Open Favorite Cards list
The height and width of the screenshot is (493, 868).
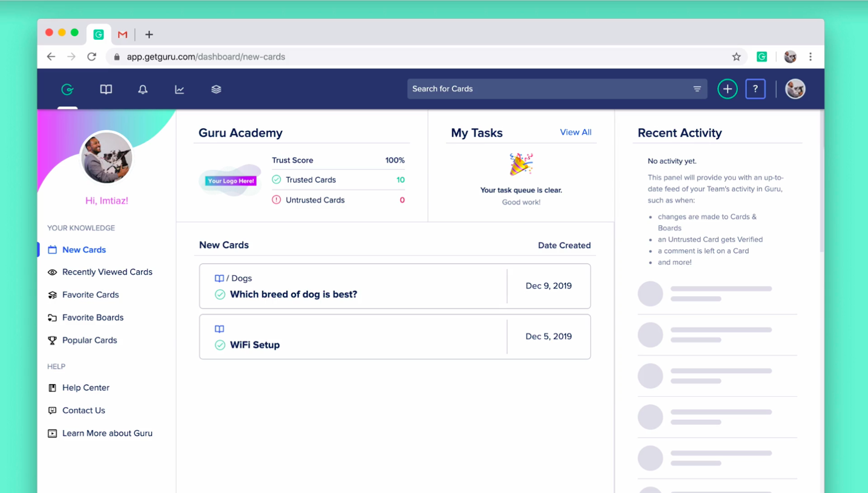tap(90, 295)
